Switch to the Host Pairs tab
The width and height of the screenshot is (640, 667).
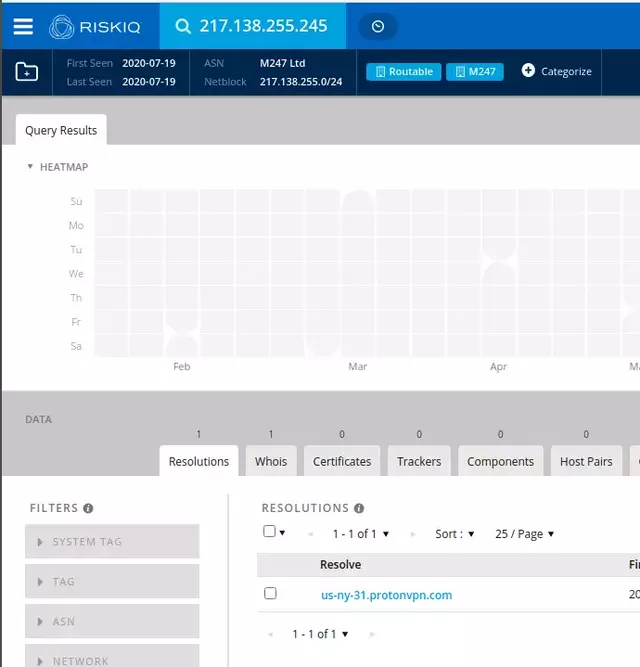click(586, 461)
